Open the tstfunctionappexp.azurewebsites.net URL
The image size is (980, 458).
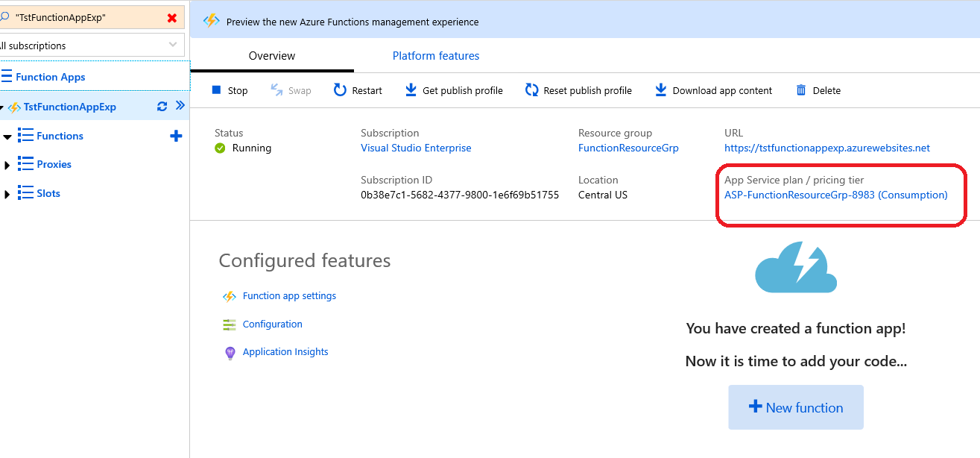coord(827,148)
